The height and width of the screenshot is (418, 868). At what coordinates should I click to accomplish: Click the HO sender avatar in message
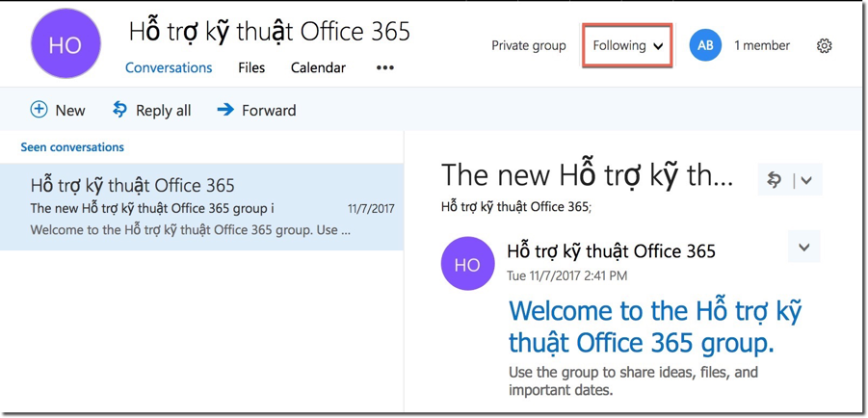tap(467, 263)
